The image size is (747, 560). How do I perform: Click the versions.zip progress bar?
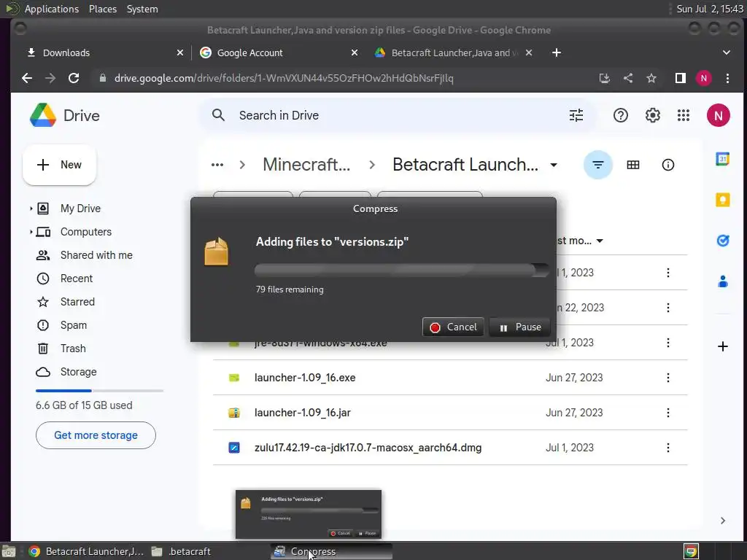pos(402,271)
